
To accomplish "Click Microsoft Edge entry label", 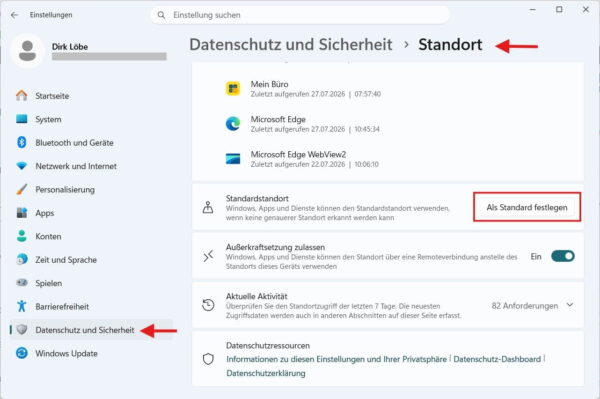I will (278, 119).
